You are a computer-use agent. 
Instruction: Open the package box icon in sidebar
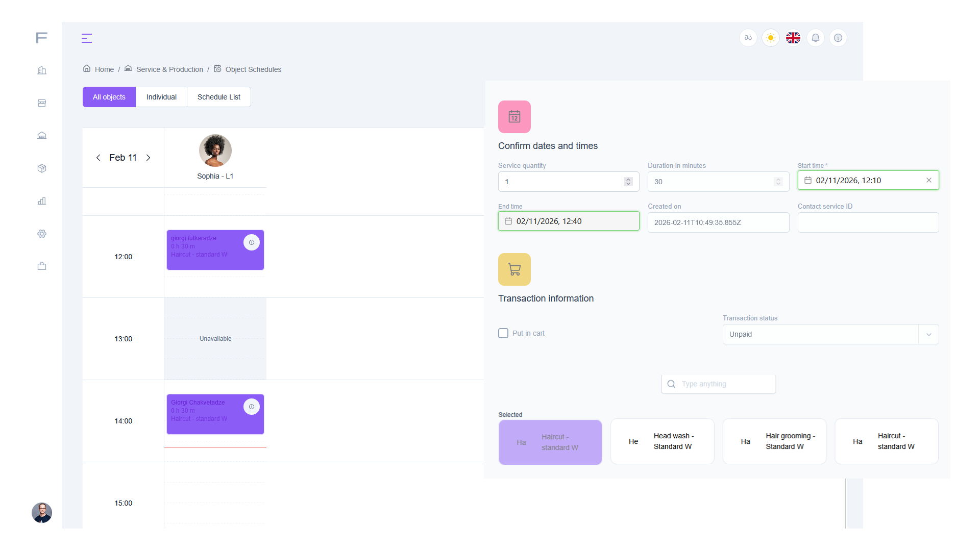click(x=42, y=168)
